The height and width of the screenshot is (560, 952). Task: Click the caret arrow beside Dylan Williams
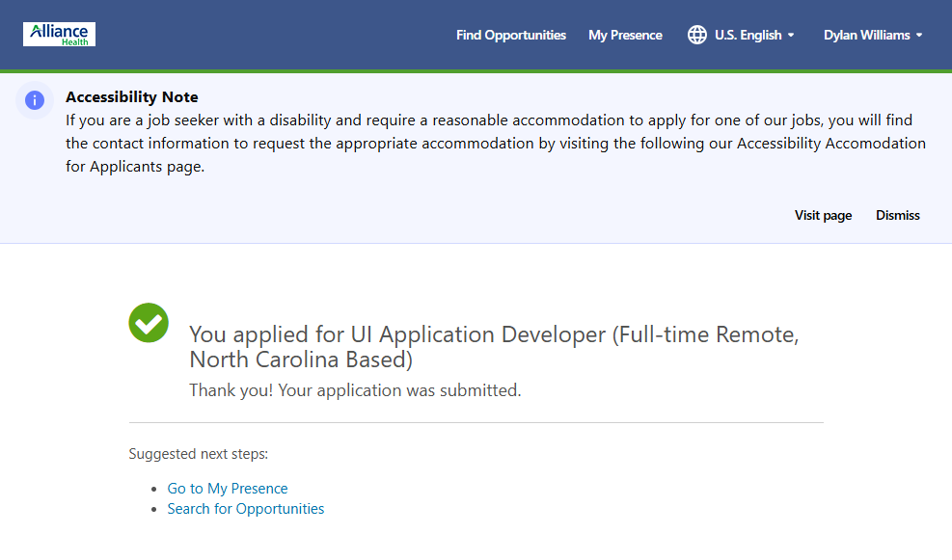click(x=919, y=36)
